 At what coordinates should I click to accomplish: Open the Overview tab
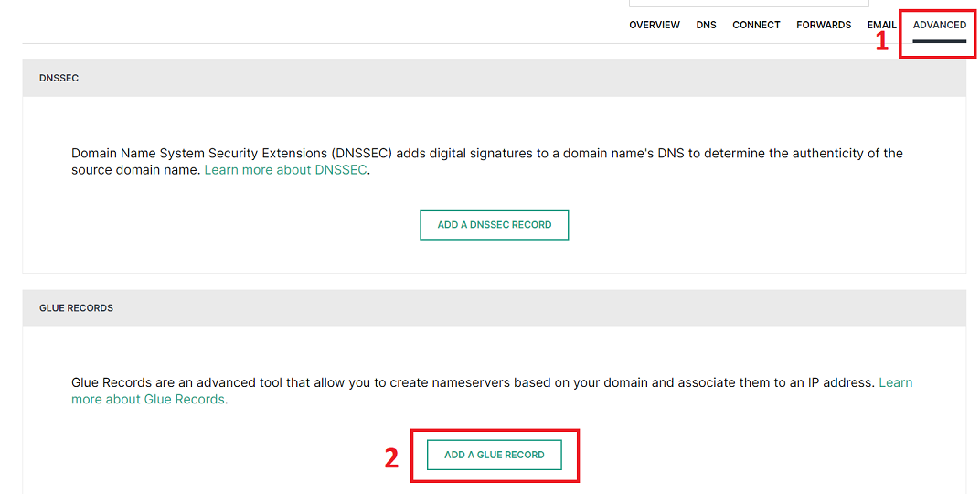click(654, 25)
